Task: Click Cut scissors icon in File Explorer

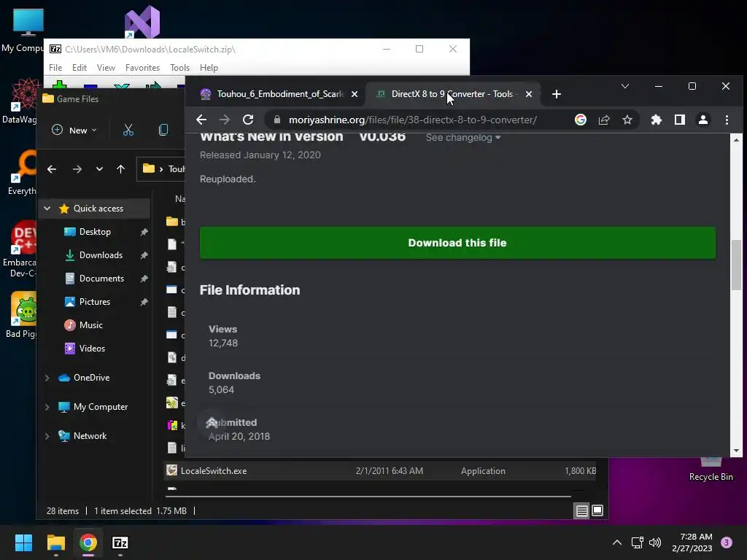Action: click(128, 130)
